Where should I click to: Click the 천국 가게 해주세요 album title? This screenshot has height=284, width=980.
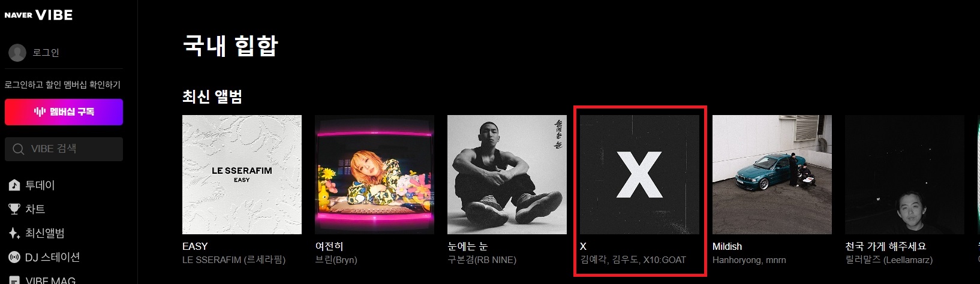pyautogui.click(x=886, y=246)
